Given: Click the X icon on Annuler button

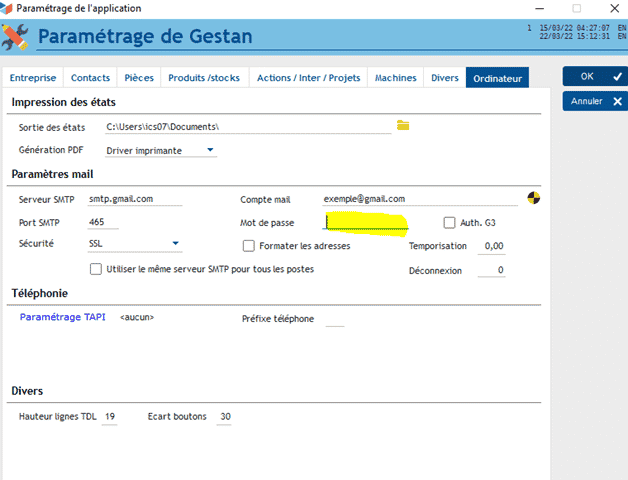Looking at the screenshot, I should (x=617, y=101).
